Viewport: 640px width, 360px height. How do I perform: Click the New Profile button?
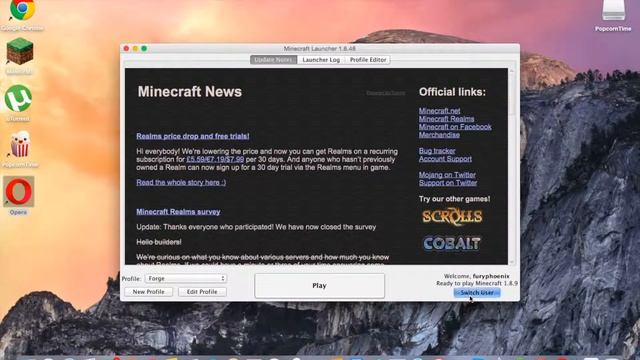[x=148, y=292]
